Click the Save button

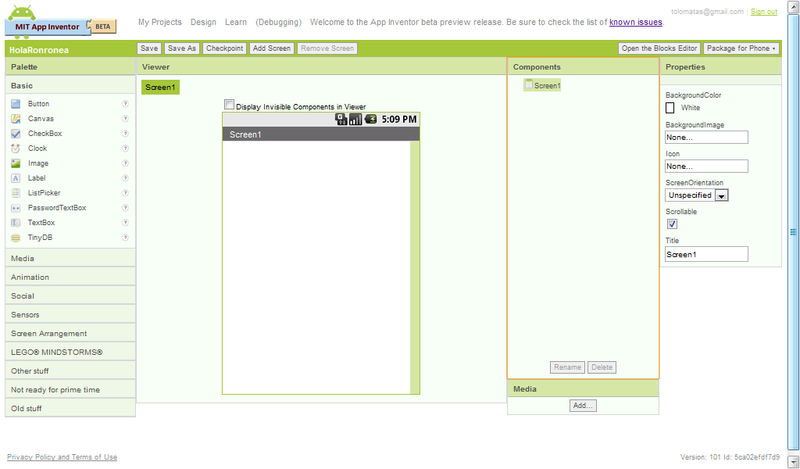[x=149, y=48]
